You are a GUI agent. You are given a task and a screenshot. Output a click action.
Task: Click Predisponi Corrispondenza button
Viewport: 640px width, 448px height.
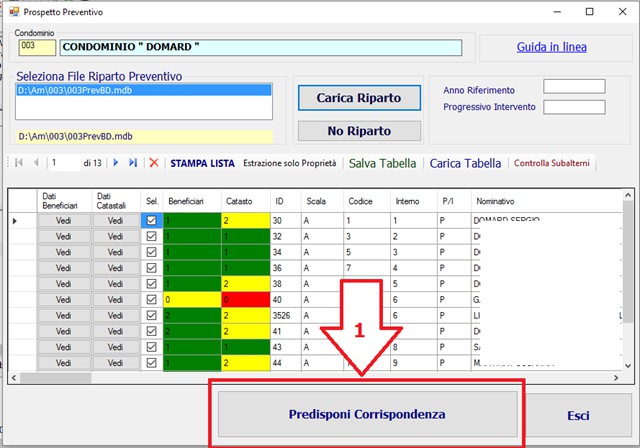tap(367, 415)
